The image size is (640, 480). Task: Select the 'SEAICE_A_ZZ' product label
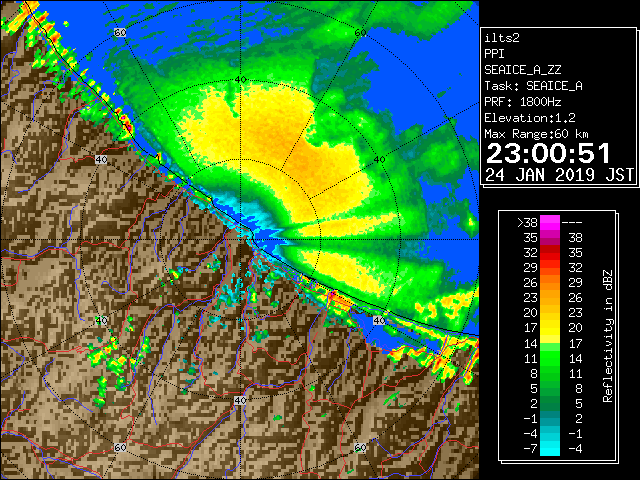523,70
